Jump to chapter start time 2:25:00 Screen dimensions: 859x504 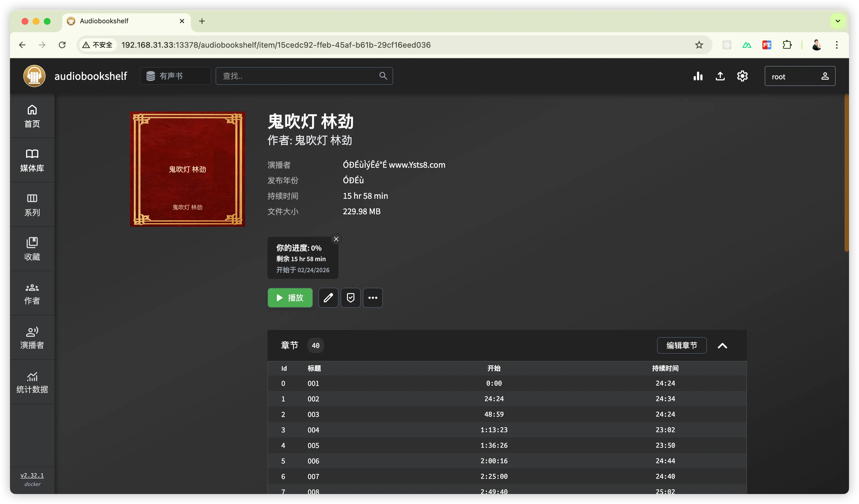[494, 477]
